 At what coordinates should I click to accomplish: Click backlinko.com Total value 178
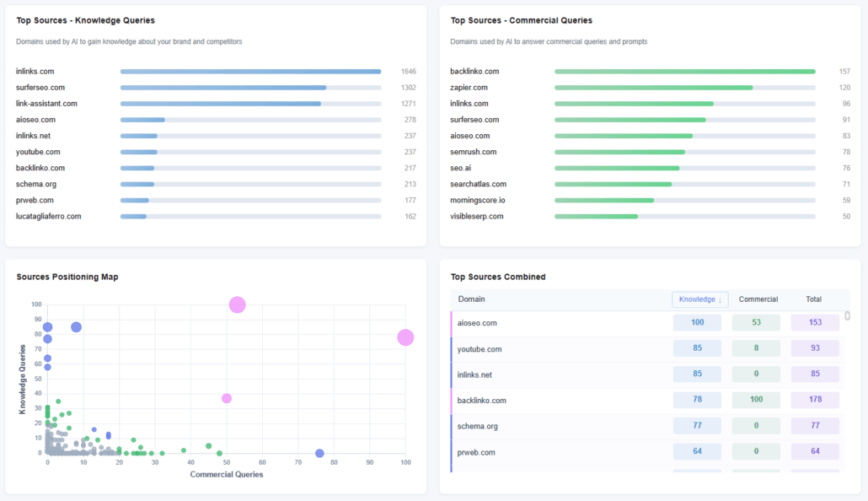click(815, 400)
